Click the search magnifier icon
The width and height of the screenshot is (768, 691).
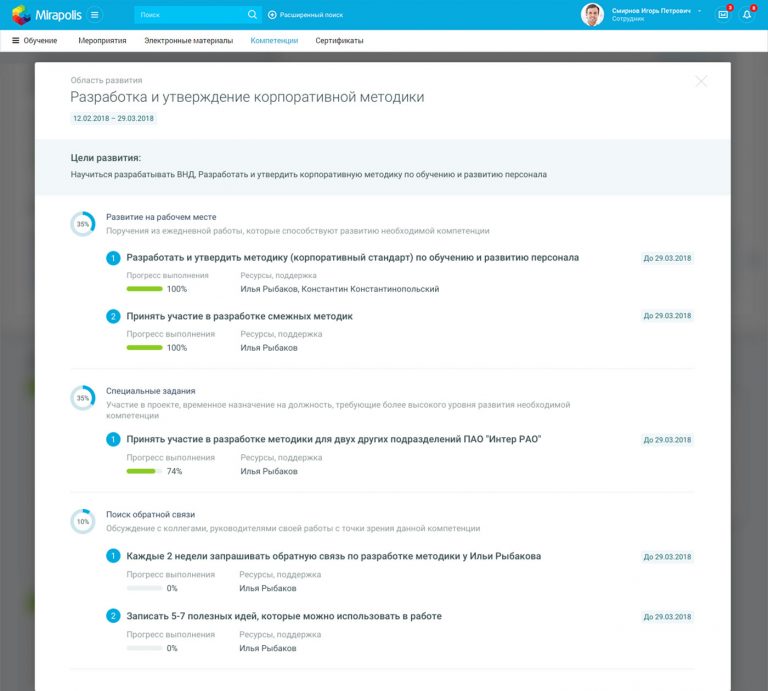coord(252,15)
